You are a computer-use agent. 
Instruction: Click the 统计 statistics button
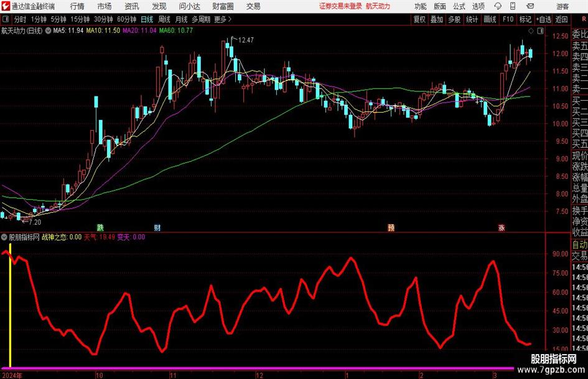tap(472, 19)
